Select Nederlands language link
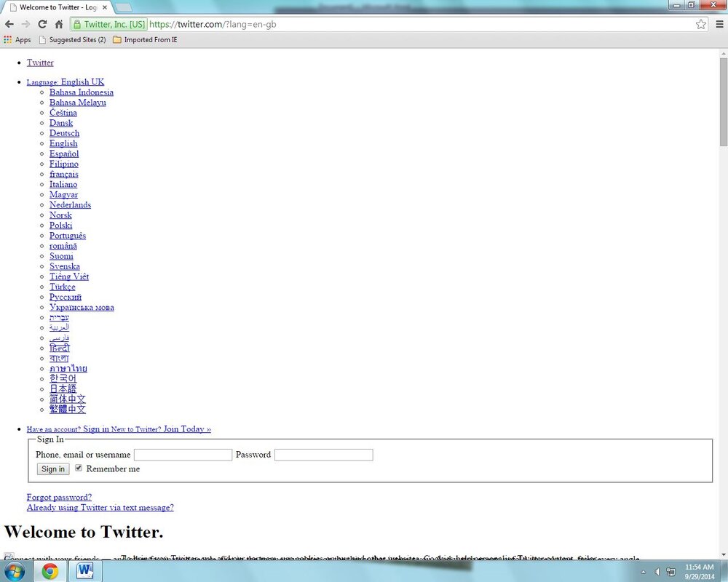The width and height of the screenshot is (728, 582). click(70, 204)
